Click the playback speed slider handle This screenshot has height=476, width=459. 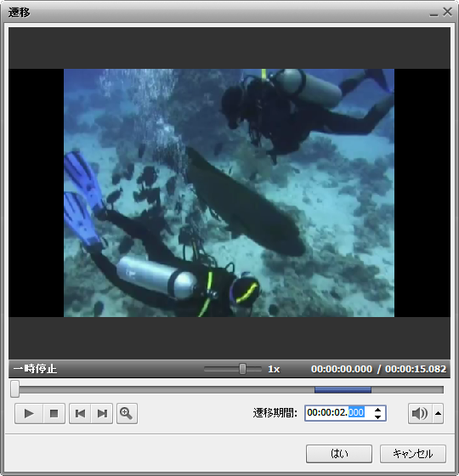tap(242, 369)
